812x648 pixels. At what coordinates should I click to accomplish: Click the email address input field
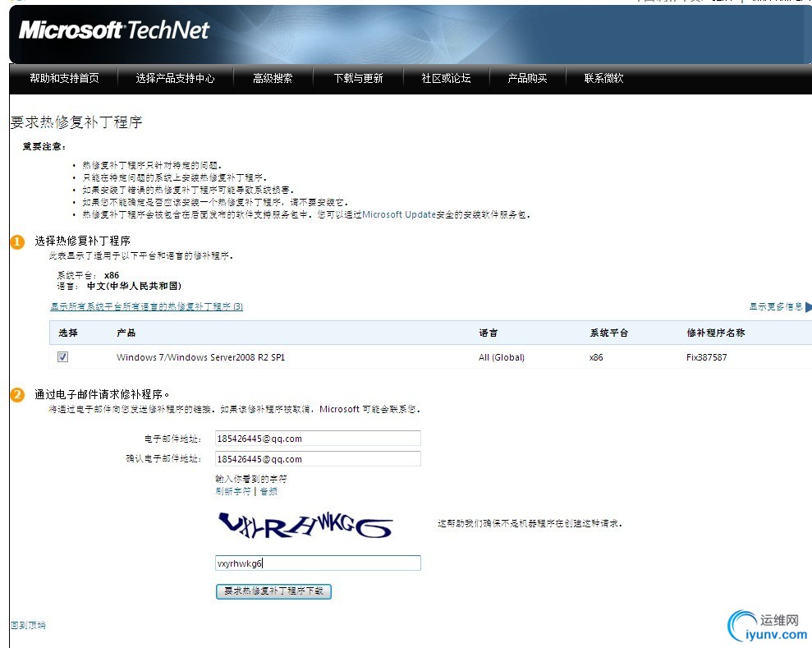(x=318, y=439)
